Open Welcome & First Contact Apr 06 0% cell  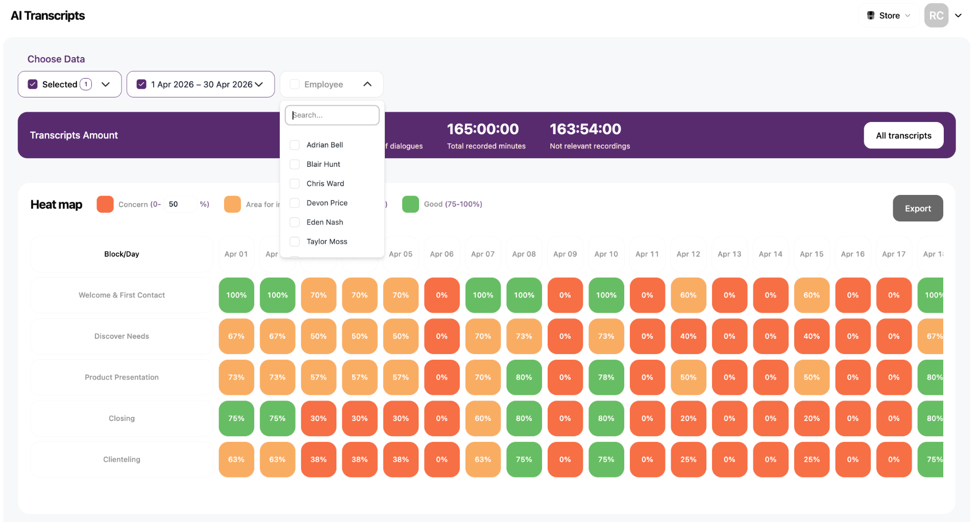(442, 295)
